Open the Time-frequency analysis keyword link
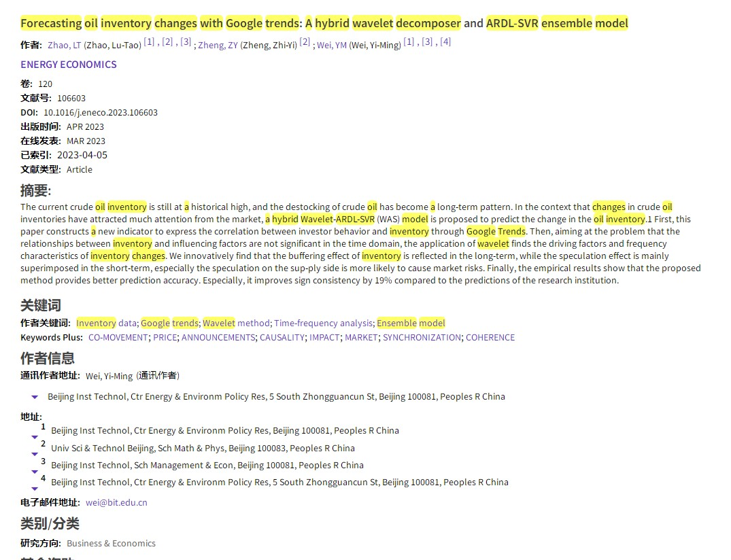The image size is (731, 560). [323, 323]
